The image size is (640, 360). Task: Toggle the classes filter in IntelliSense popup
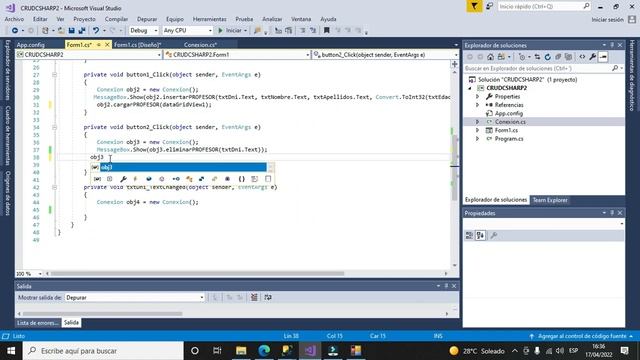pyautogui.click(x=189, y=179)
